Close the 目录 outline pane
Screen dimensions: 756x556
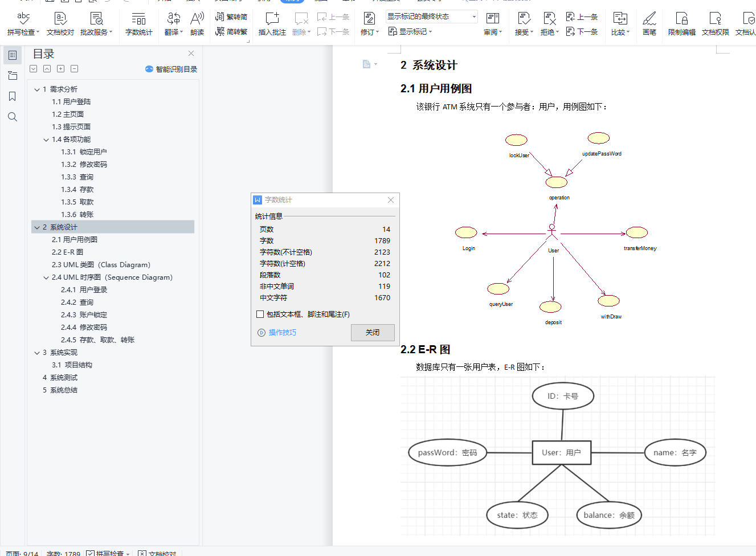pyautogui.click(x=191, y=54)
